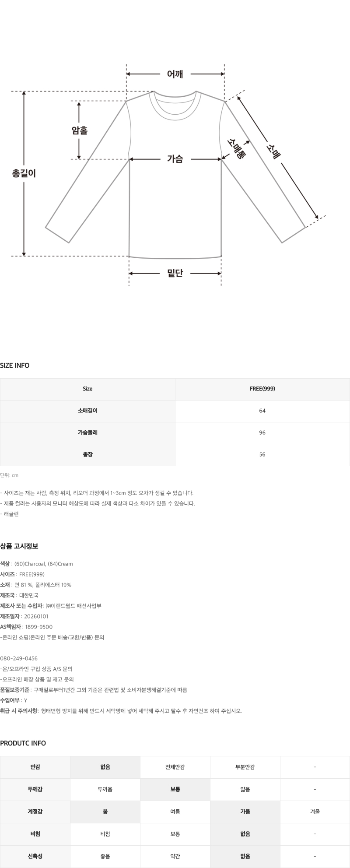Click the 가슴 label on the shirt
This screenshot has width=350, height=868.
click(175, 159)
